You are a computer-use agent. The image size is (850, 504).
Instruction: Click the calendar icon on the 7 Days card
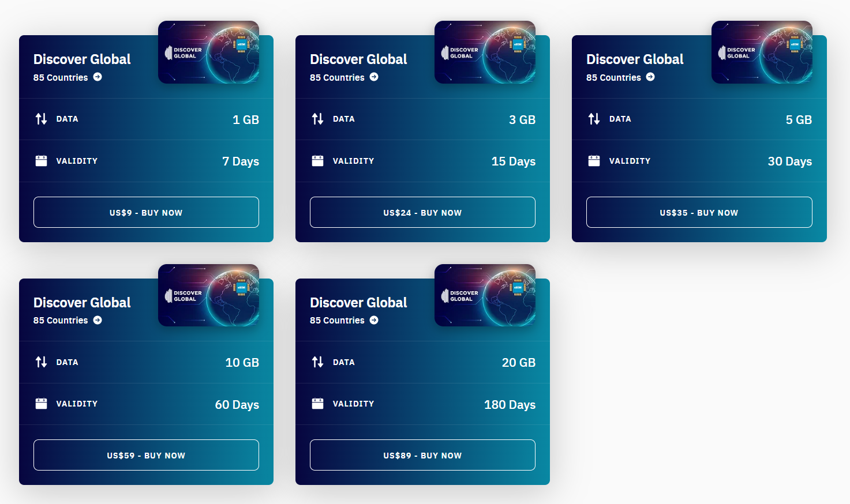pyautogui.click(x=41, y=160)
